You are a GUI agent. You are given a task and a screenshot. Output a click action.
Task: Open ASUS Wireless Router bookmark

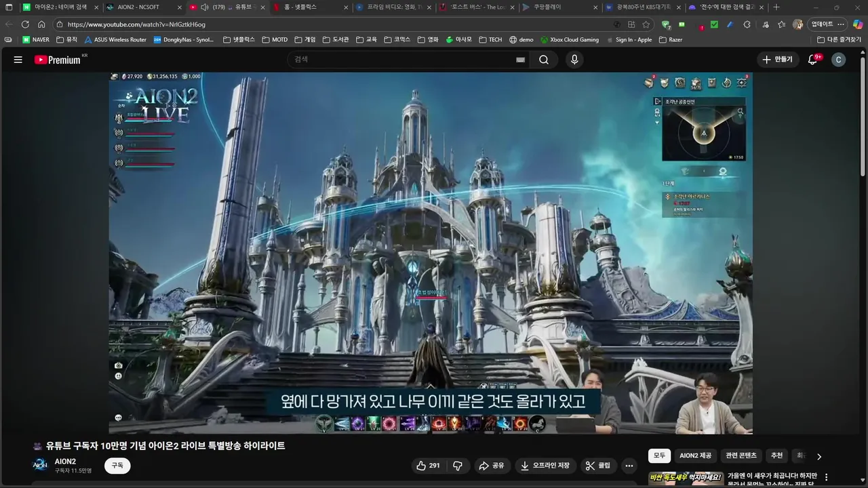click(115, 40)
